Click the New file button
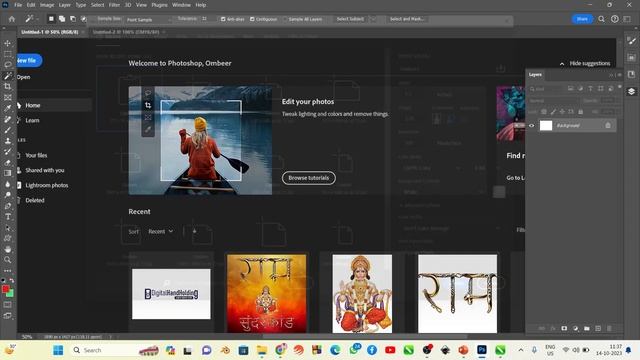 coord(29,60)
